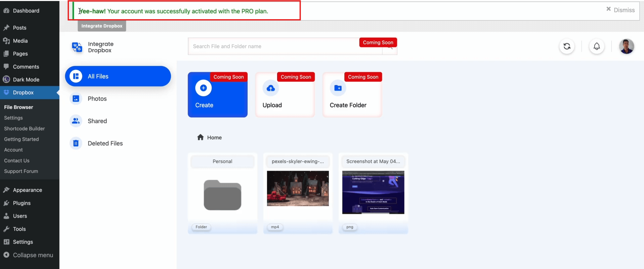Click the Screenshot at May 04 file name
The image size is (644, 269).
[x=373, y=161]
